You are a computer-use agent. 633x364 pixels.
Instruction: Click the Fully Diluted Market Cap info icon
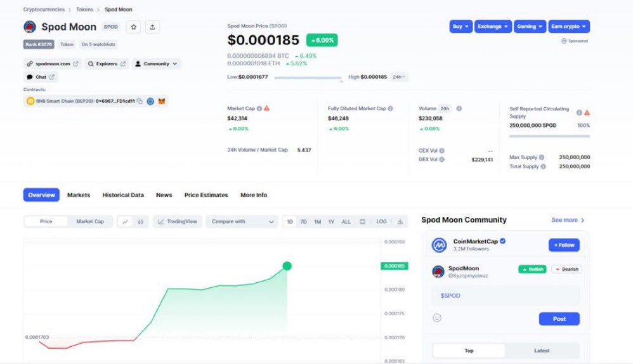[390, 108]
